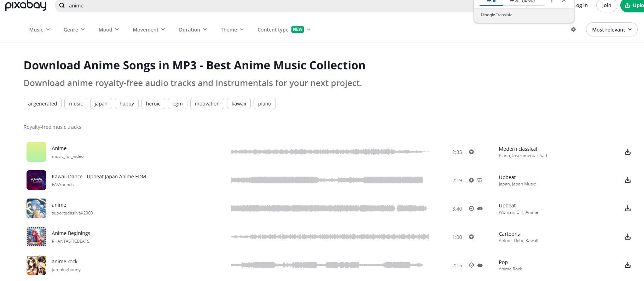The image size is (644, 281).
Task: Open the Duration filter menu
Action: coord(193,30)
